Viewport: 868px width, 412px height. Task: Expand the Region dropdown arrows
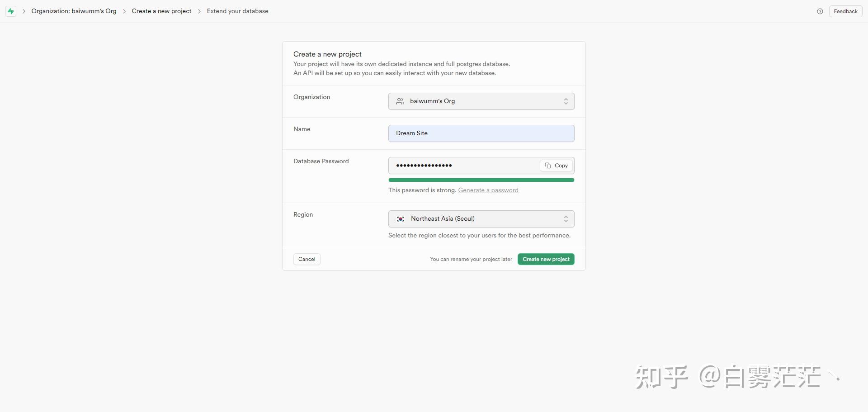[566, 219]
